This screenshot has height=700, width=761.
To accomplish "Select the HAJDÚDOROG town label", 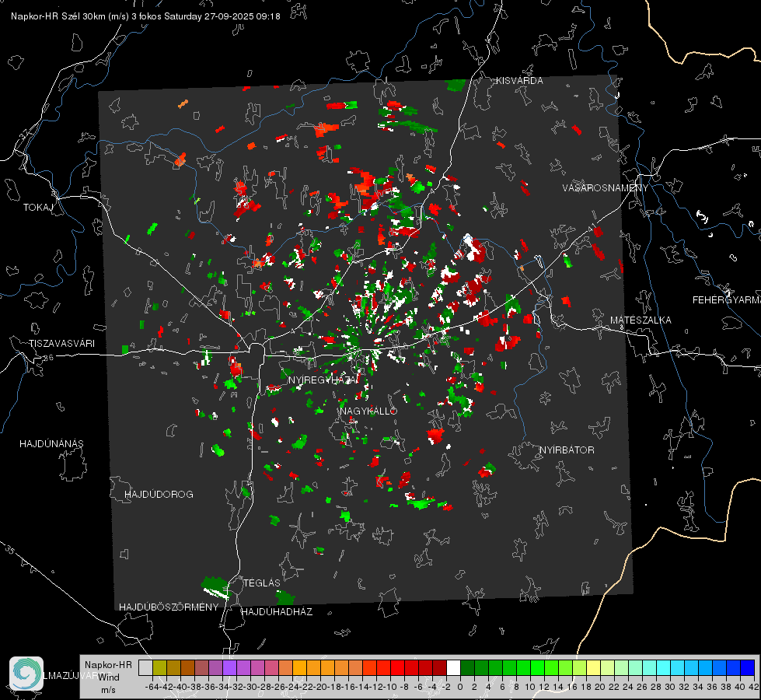I will tap(159, 495).
